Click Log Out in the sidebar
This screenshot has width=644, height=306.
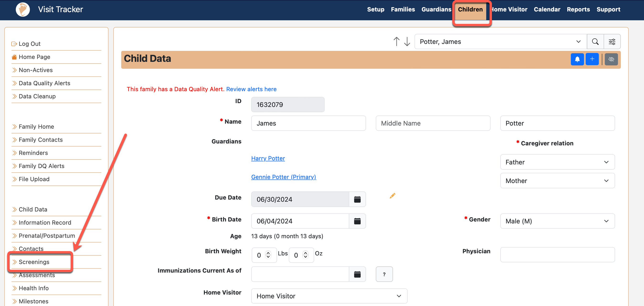pos(29,44)
